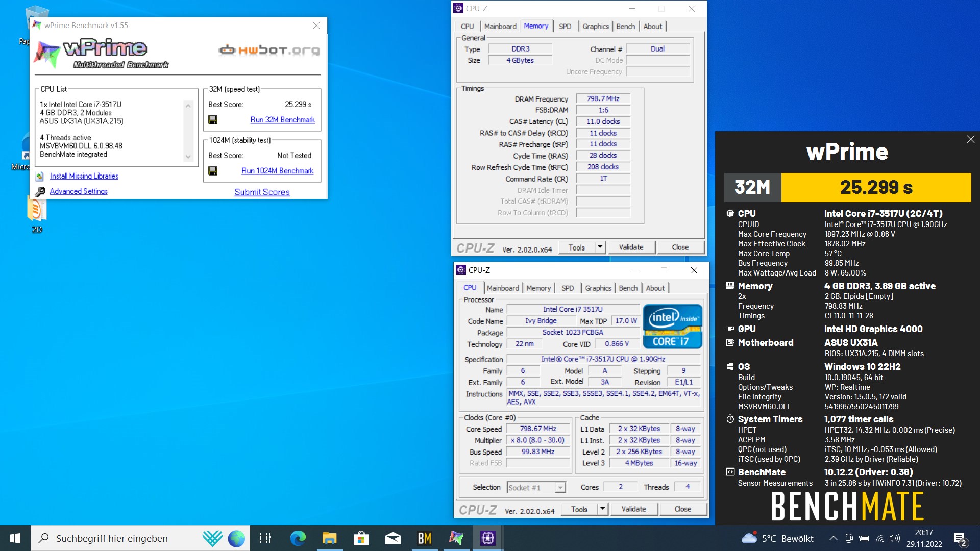
Task: Open the Tools dropdown arrow in upper CPU-Z
Action: tap(600, 247)
